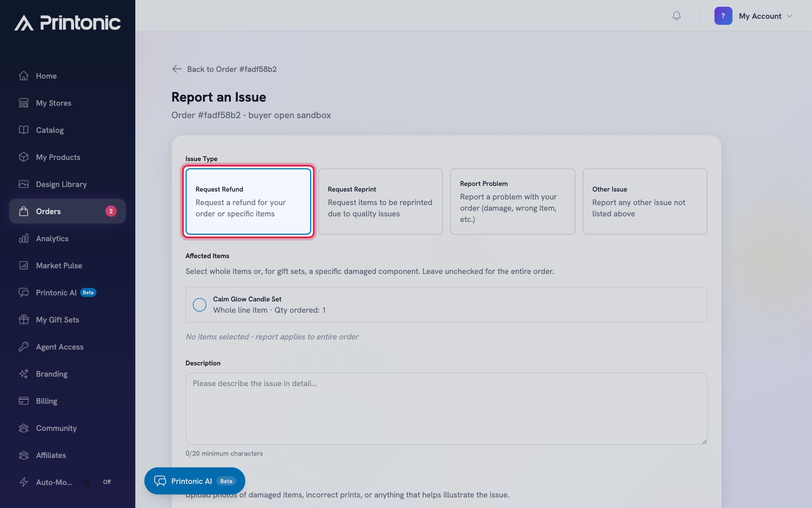This screenshot has width=812, height=508.
Task: Click the Analytics bar chart icon
Action: click(x=24, y=238)
